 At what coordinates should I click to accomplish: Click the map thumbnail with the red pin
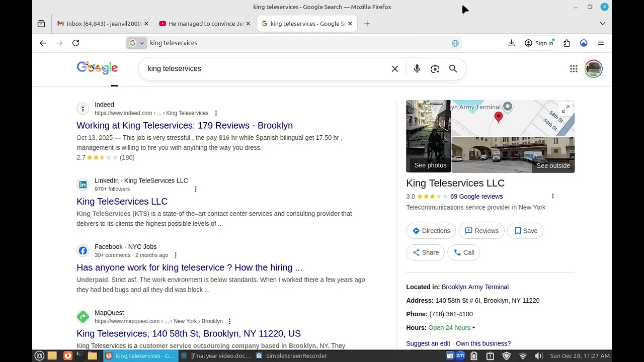pyautogui.click(x=513, y=118)
